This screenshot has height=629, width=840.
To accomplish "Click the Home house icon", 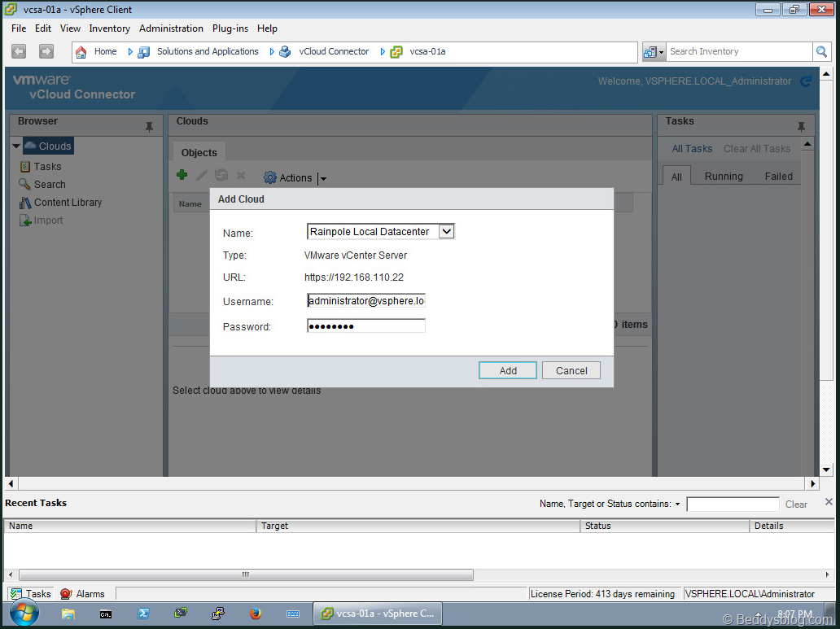I will coord(81,52).
